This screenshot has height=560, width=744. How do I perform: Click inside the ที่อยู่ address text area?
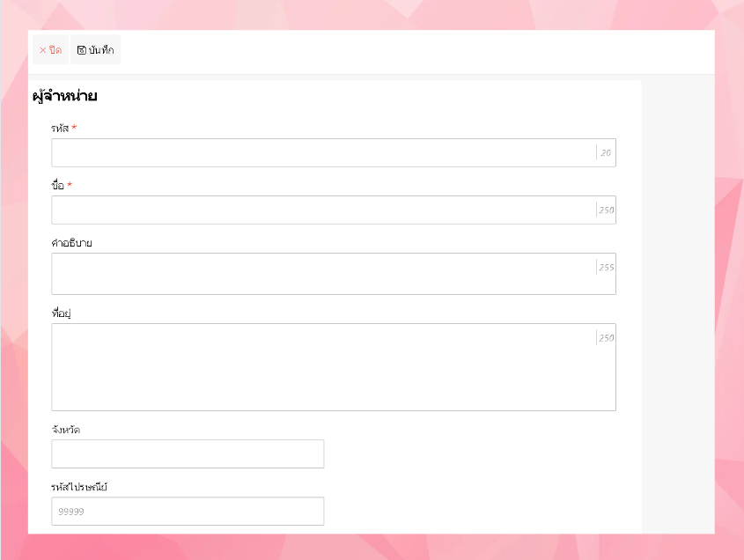tap(322, 366)
